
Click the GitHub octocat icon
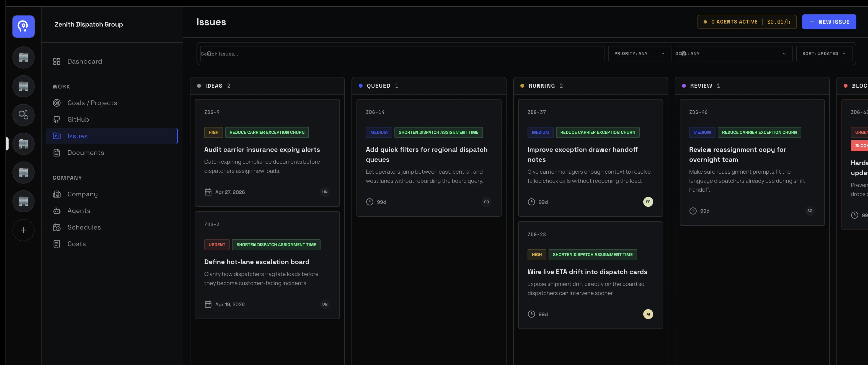(57, 119)
